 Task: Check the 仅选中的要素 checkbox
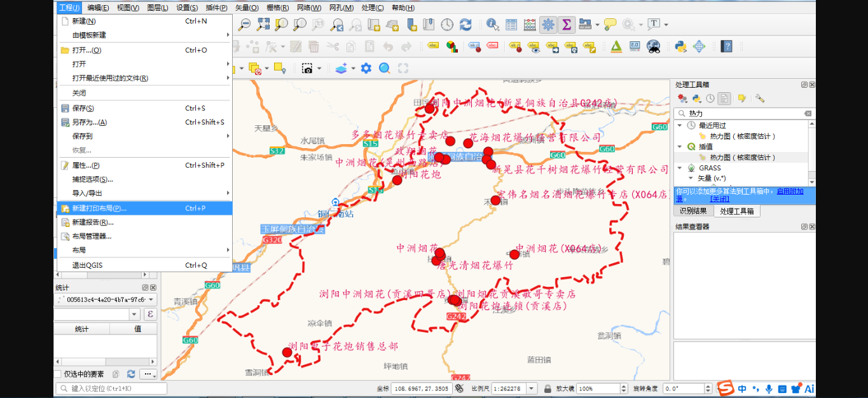[58, 374]
